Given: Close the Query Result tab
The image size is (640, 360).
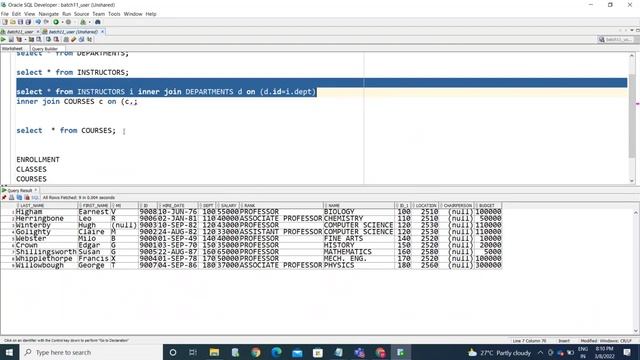Looking at the screenshot, I should [36, 190].
